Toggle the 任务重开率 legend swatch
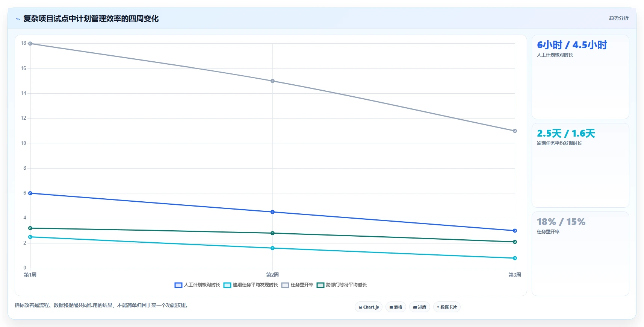 (x=285, y=285)
